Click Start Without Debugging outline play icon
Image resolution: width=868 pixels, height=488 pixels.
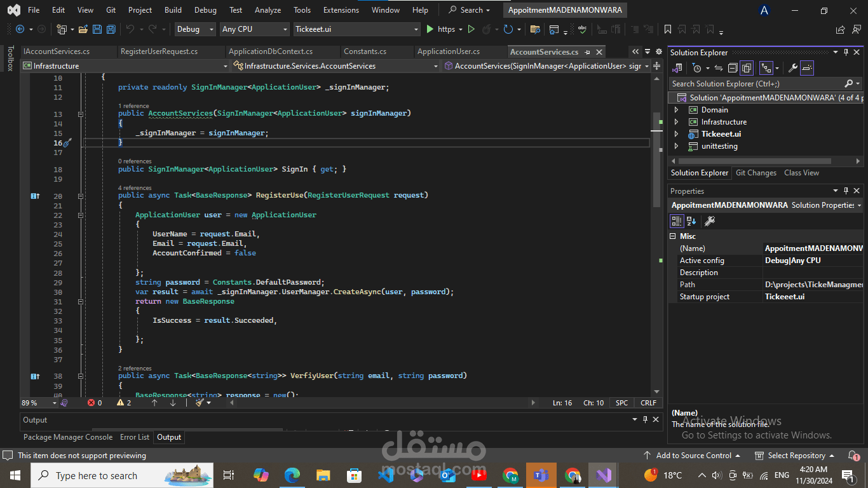pyautogui.click(x=471, y=29)
